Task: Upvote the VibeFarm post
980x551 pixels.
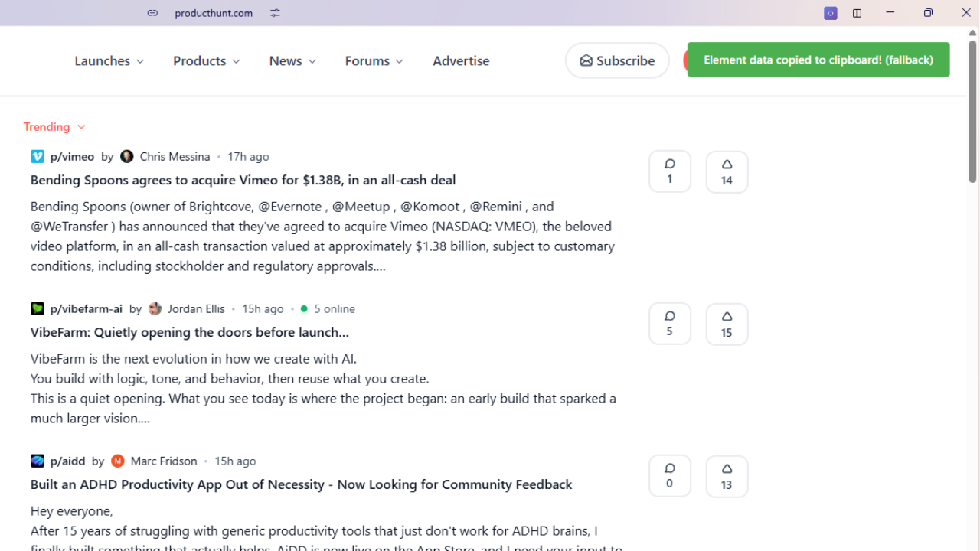Action: click(x=727, y=324)
